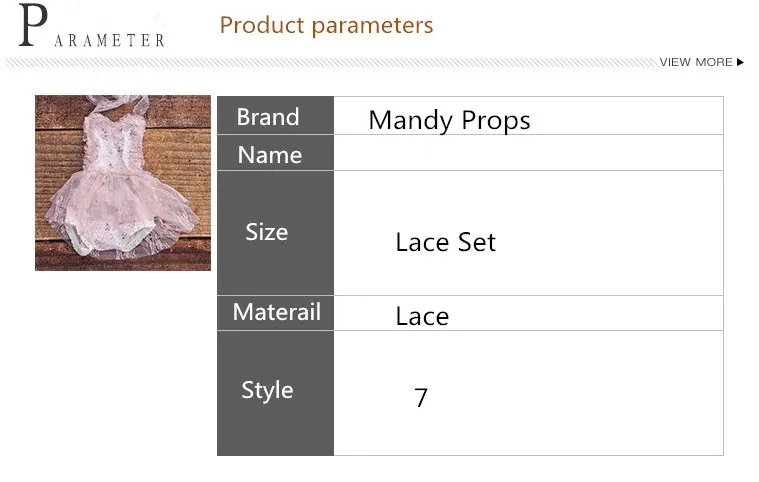
Task: Click the Lace value in Materail row
Action: tap(422, 316)
